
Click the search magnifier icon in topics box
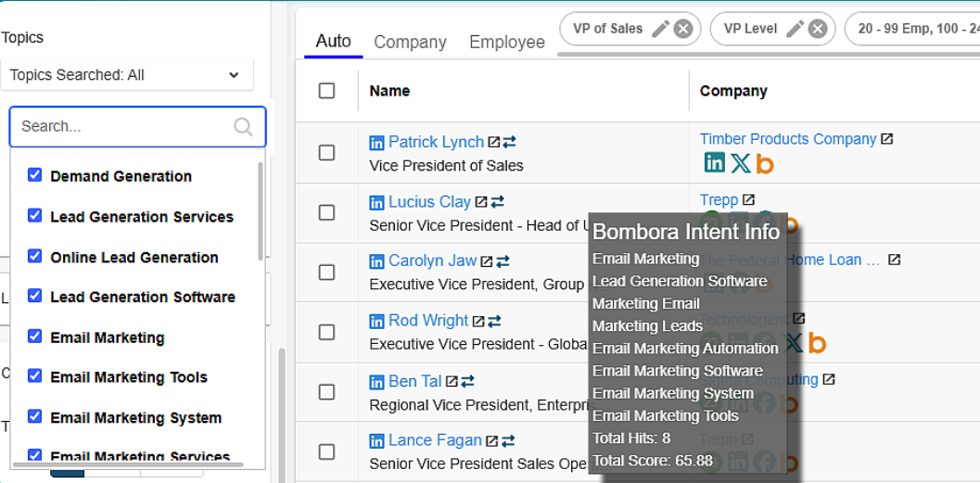tap(243, 127)
